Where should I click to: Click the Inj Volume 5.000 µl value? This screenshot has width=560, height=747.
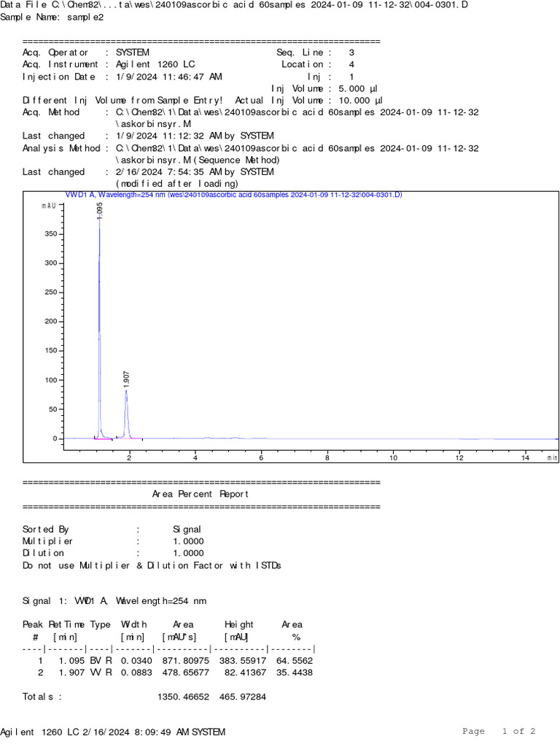coord(357,88)
